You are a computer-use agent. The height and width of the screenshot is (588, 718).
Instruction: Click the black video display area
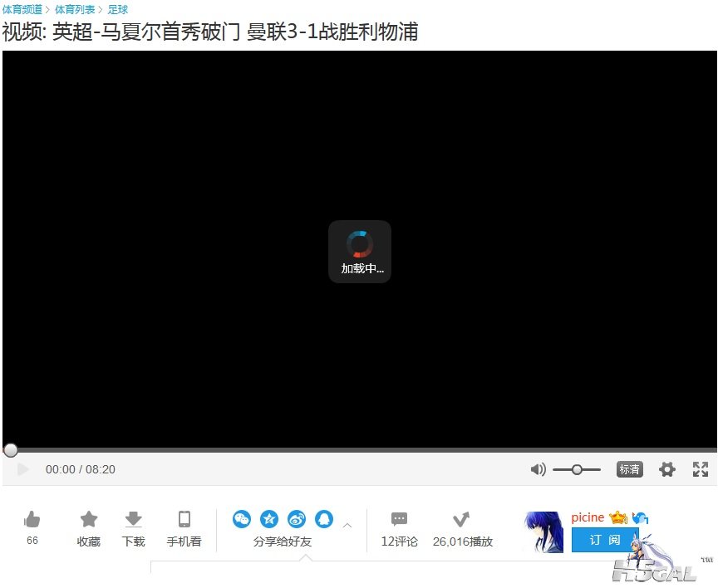[360, 249]
